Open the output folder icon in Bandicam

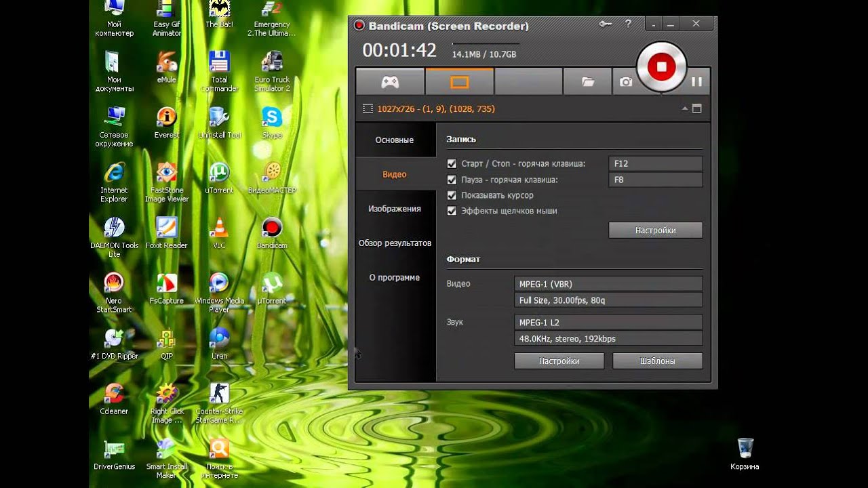pos(588,82)
